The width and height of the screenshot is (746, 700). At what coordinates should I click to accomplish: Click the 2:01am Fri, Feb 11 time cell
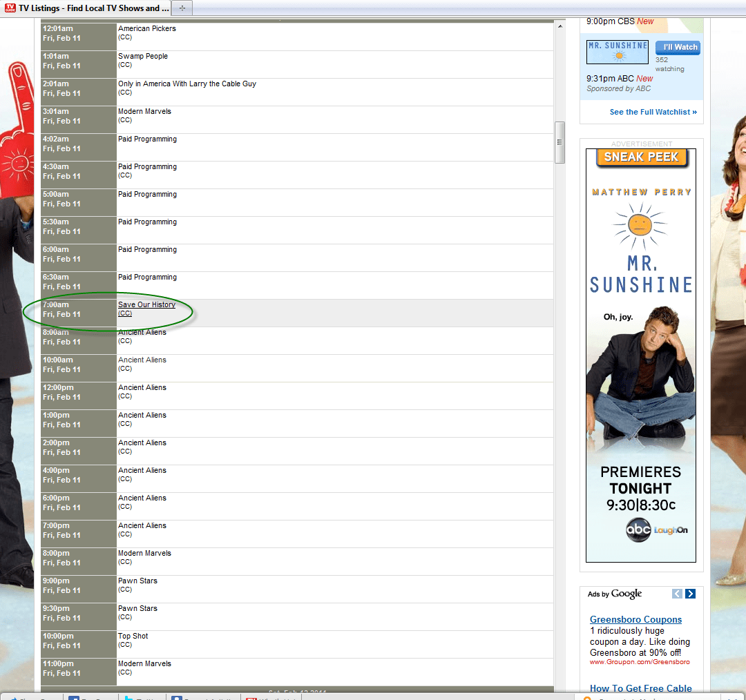[79, 92]
